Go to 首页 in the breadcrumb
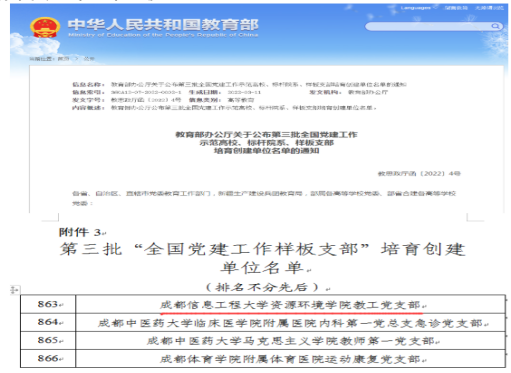The width and height of the screenshot is (511, 373). click(x=63, y=59)
